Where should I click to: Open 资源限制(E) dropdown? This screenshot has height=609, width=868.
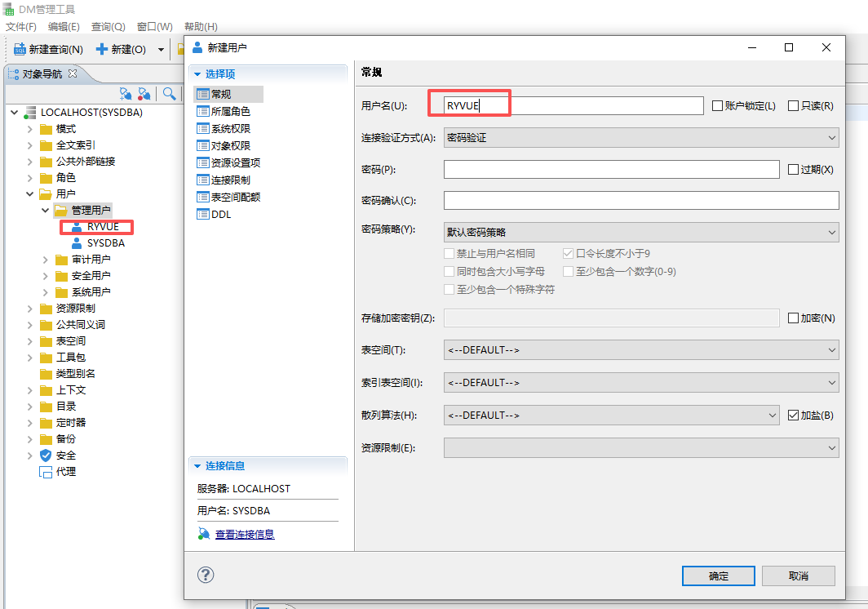pyautogui.click(x=641, y=447)
